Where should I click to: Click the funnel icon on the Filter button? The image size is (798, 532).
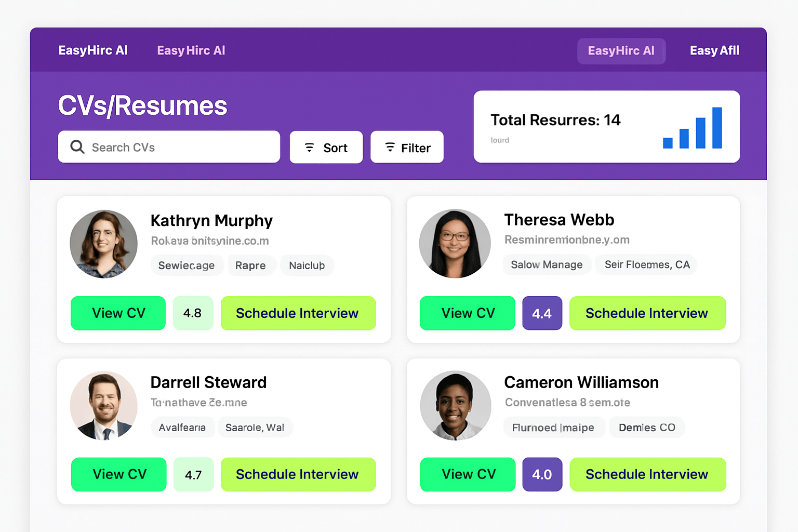click(389, 147)
